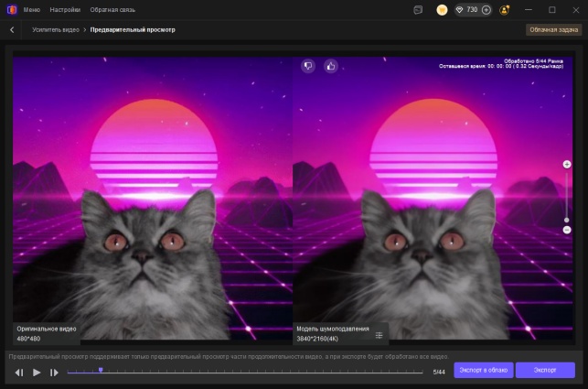Open the task list icon in title bar
This screenshot has width=588, height=389.
(x=418, y=10)
